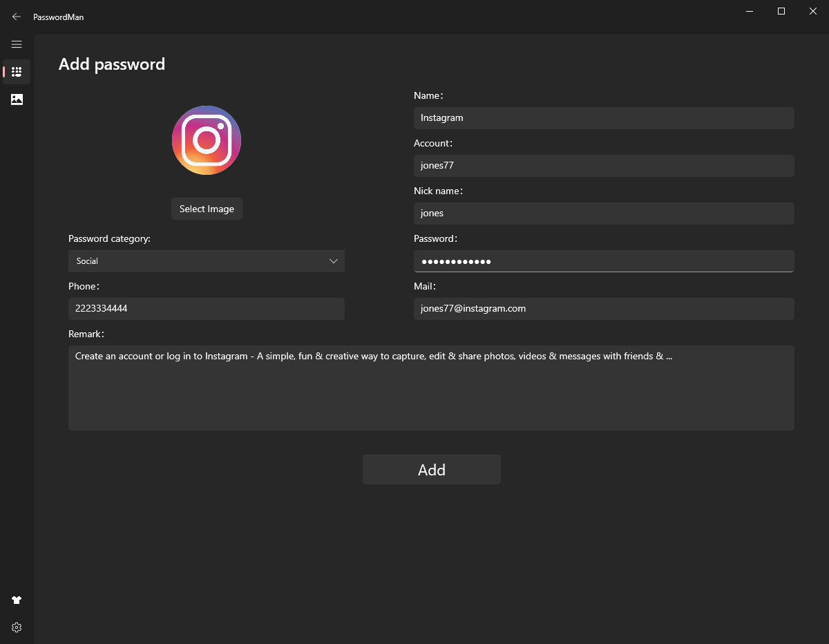Click the PasswordMan title text
Viewport: 829px width, 644px height.
coord(59,17)
